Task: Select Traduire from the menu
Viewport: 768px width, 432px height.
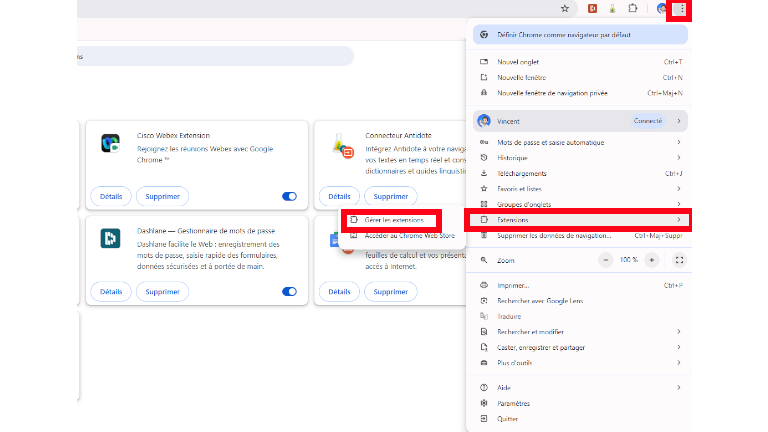Action: click(580, 316)
